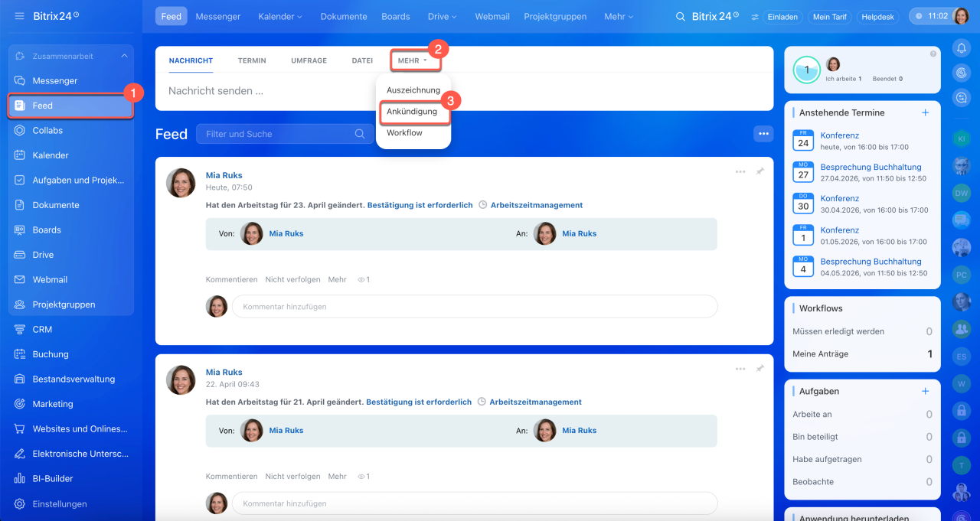Open the Arbeitszeitmanagement link in first post
The image size is (980, 521).
click(x=536, y=205)
